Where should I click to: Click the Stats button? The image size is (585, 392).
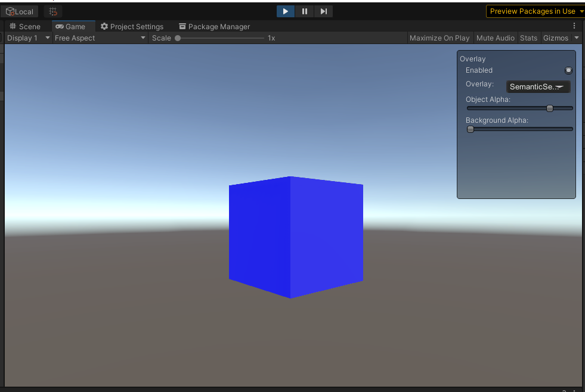pyautogui.click(x=529, y=38)
